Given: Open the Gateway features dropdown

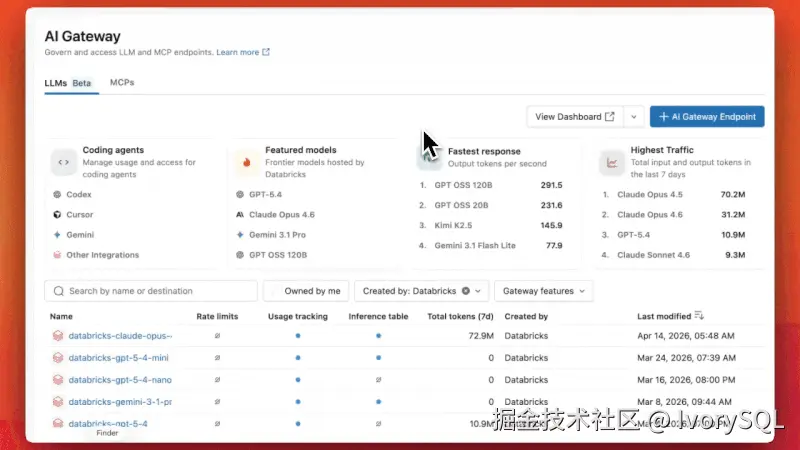Looking at the screenshot, I should click(x=544, y=291).
